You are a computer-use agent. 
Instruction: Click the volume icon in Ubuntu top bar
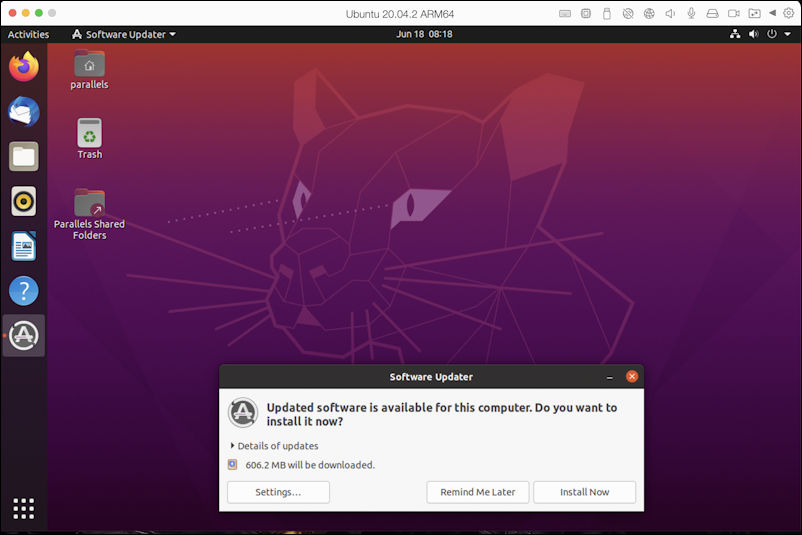click(x=753, y=34)
